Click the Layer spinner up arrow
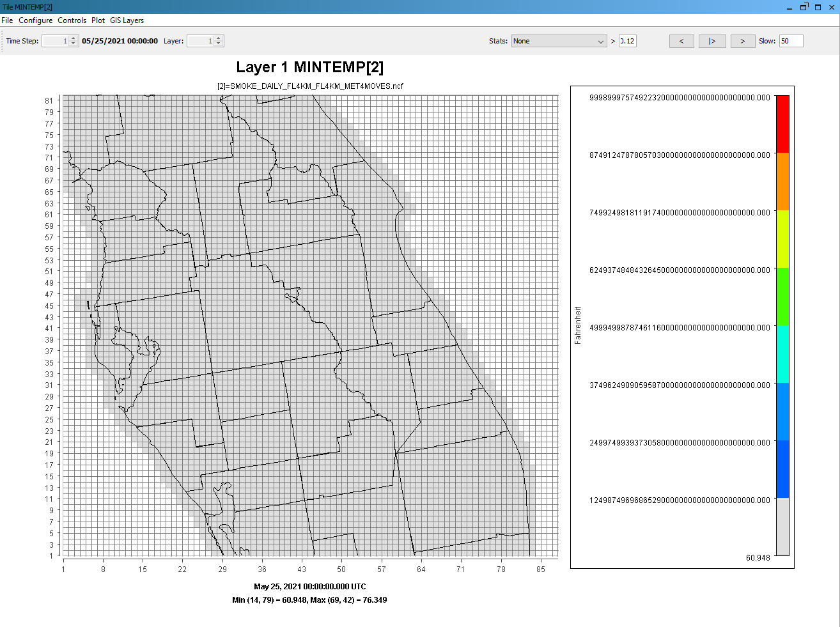The height and width of the screenshot is (627, 840). 219,38
